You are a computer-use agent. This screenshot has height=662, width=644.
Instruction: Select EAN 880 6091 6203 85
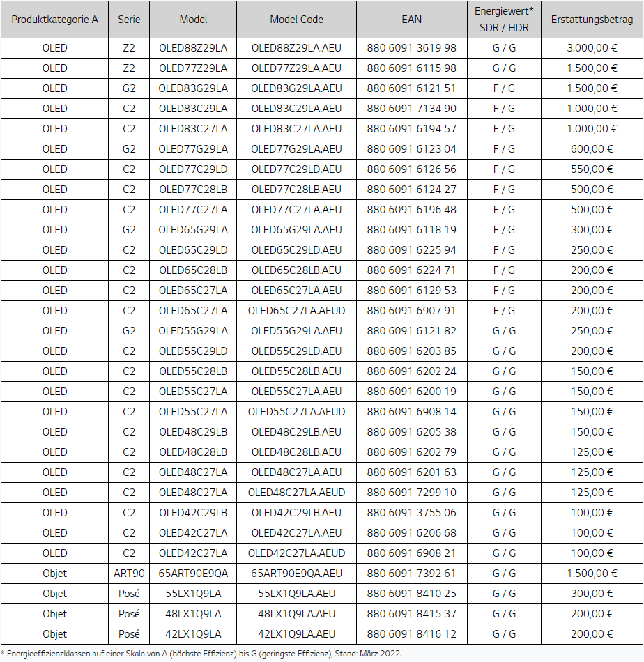411,352
